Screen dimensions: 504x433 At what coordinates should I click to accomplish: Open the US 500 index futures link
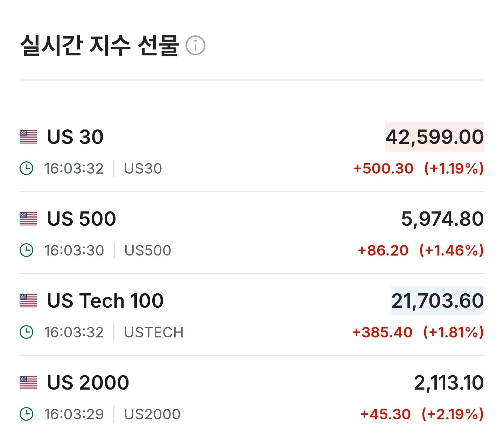tap(82, 219)
